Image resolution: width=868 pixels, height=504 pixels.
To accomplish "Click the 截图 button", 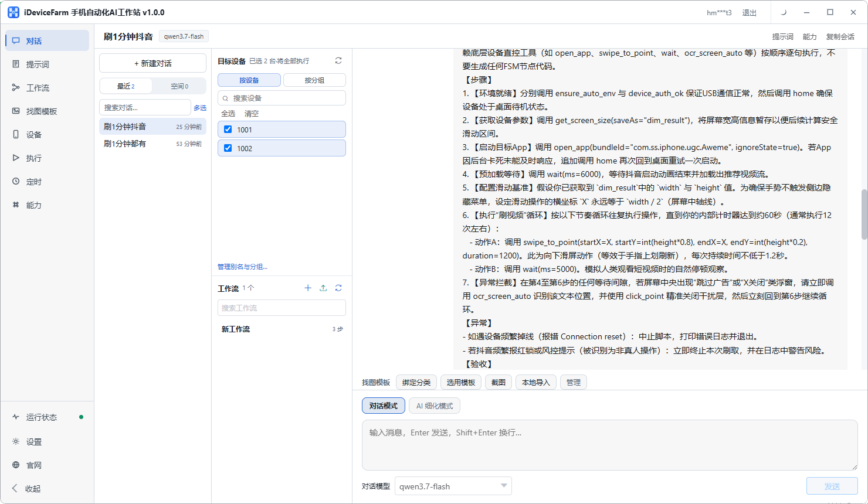I will tap(499, 382).
